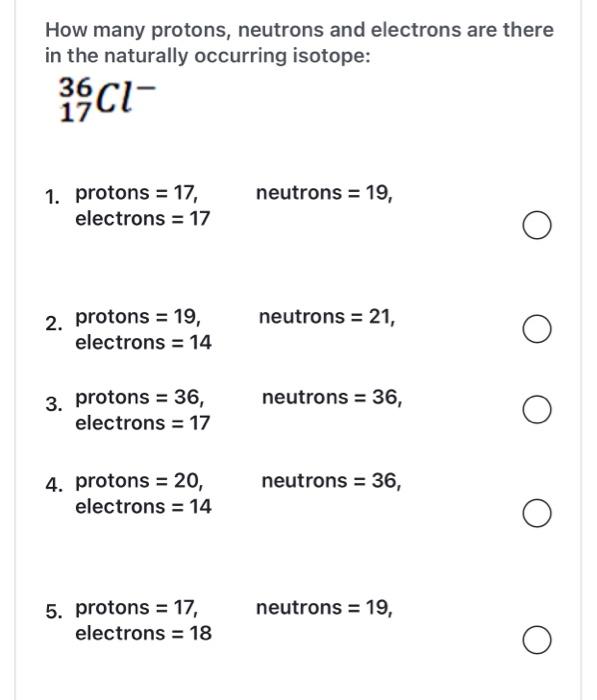The height and width of the screenshot is (700, 597).
Task: Click 'electrons = 17' in option 1
Action: click(142, 218)
